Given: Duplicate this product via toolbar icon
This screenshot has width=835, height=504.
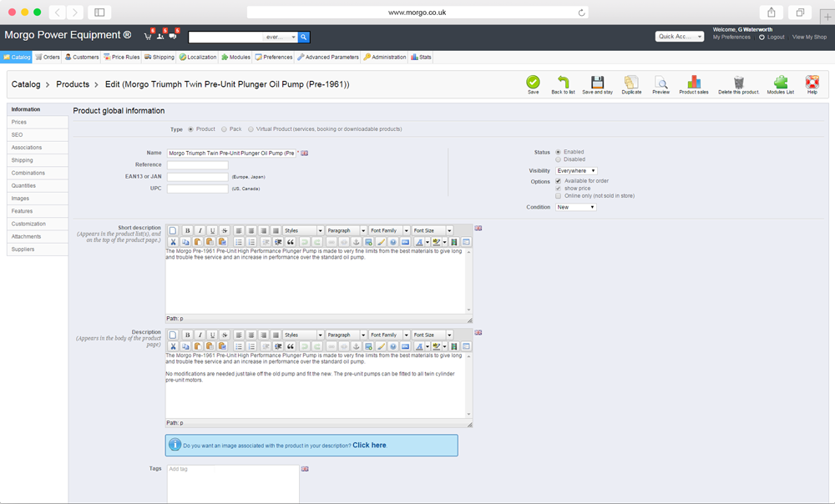Looking at the screenshot, I should point(631,82).
